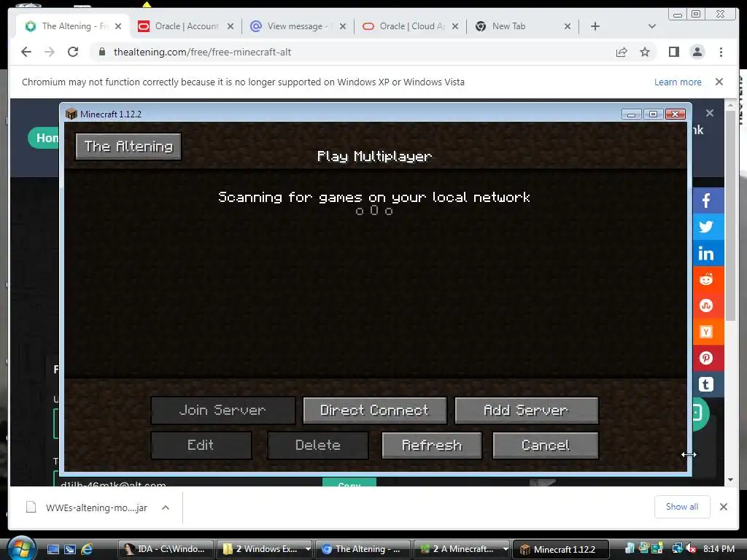Screen dimensions: 747x560
Task: Expand A Minecraft taskbar group
Action: (505, 549)
